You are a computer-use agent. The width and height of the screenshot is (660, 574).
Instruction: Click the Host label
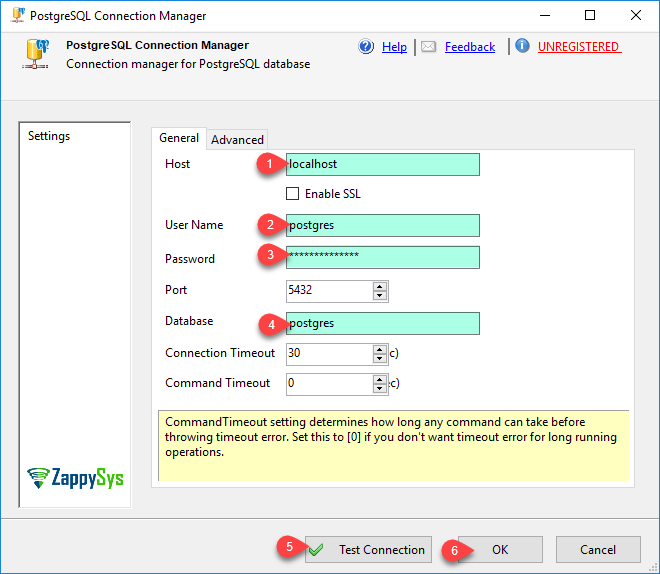click(177, 164)
